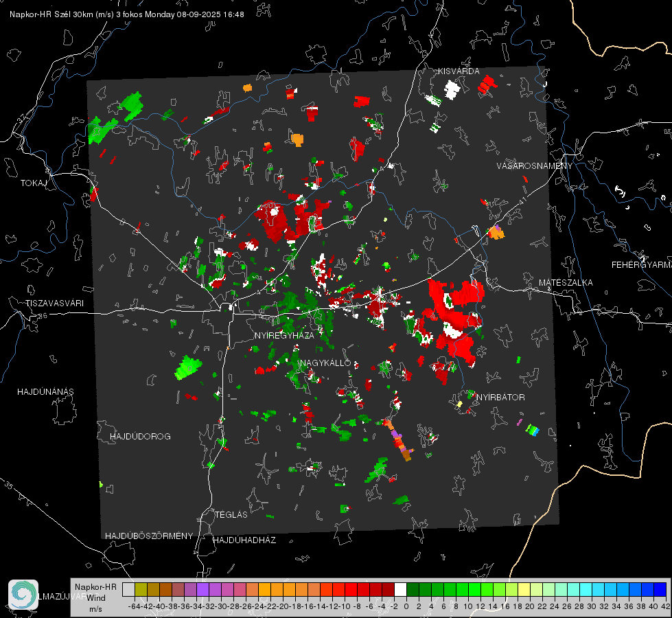
Task: Click the HAJDÚNÁNÁS city label
Action: click(45, 392)
